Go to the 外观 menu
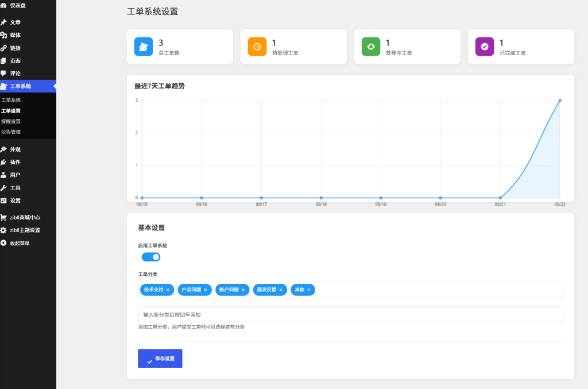 (15, 149)
